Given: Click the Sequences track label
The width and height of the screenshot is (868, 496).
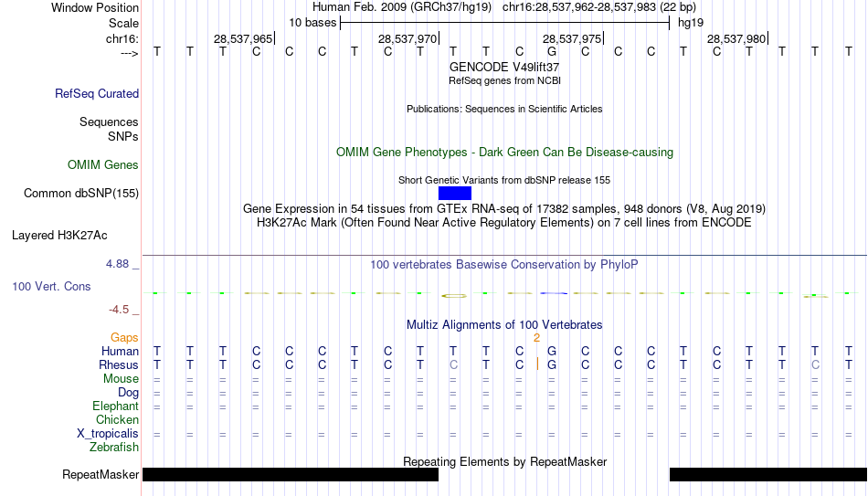Looking at the screenshot, I should 109,121.
